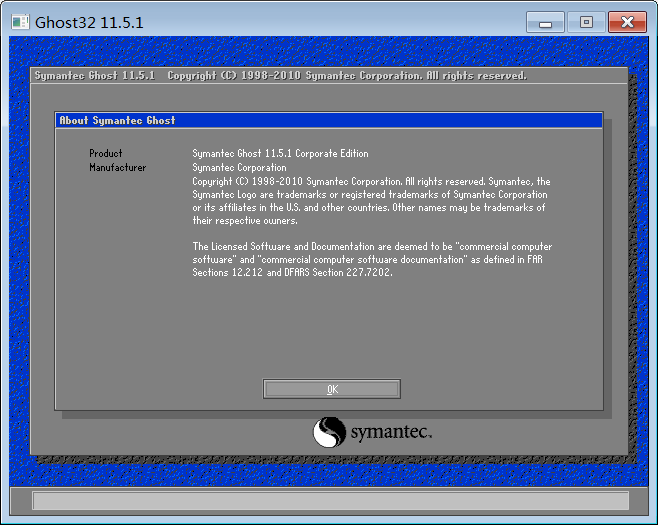Maximize the Ghost32 window
Viewport: 658px width, 525px height.
pyautogui.click(x=586, y=22)
